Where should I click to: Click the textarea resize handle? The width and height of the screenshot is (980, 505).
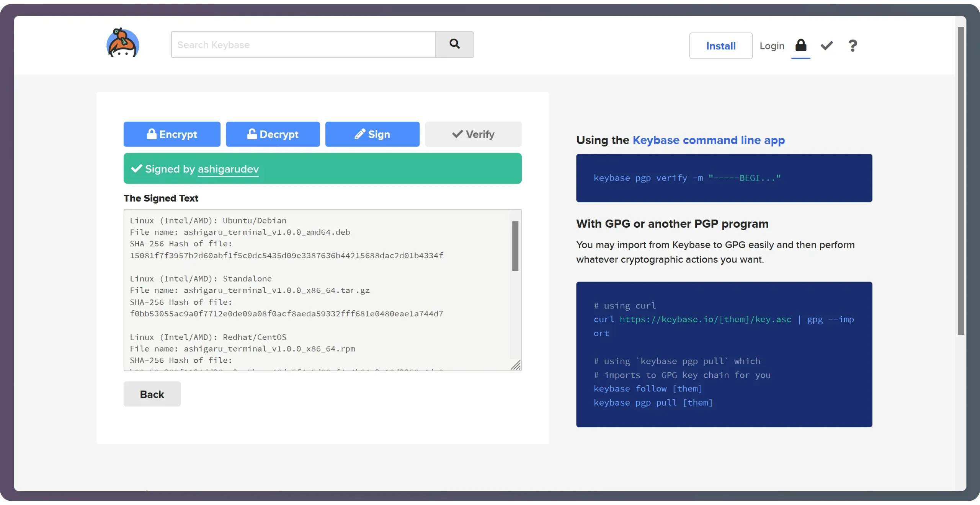(516, 365)
